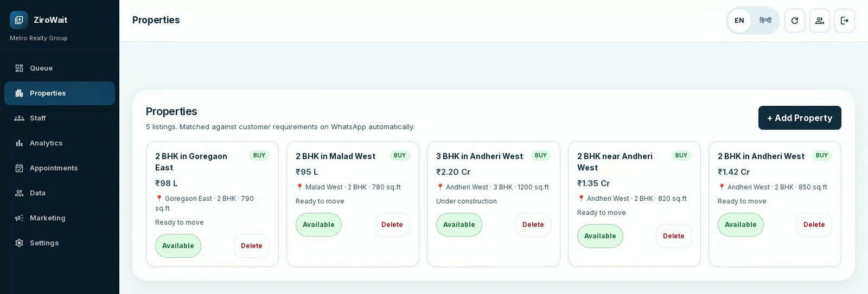Click BUY tag on ₹1.42 Cr card
The image size is (868, 294).
(x=822, y=155)
